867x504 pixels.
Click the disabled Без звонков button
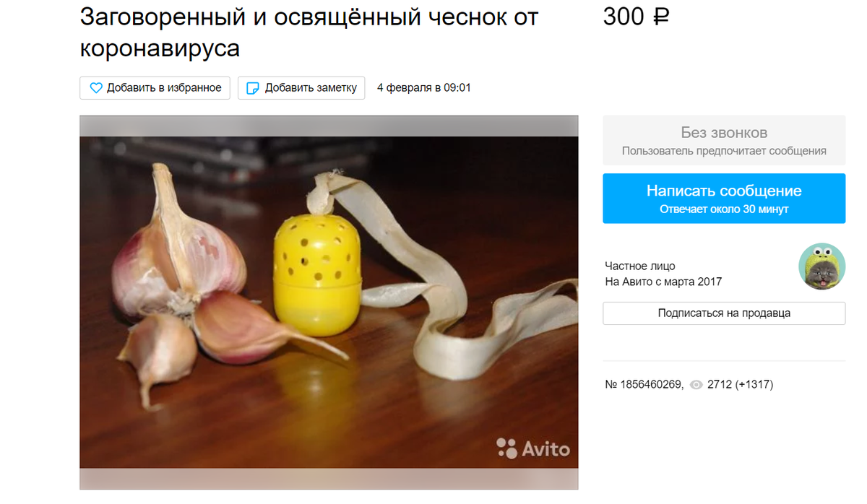click(724, 141)
